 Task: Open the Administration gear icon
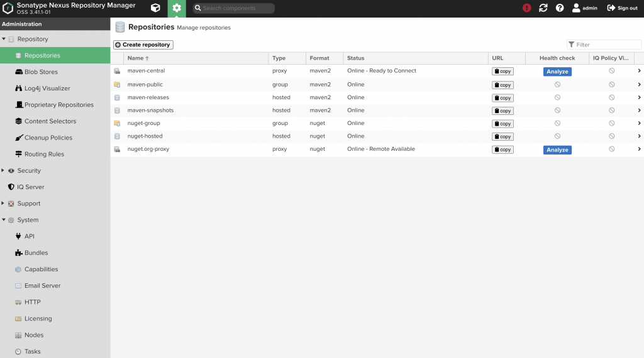pyautogui.click(x=177, y=8)
